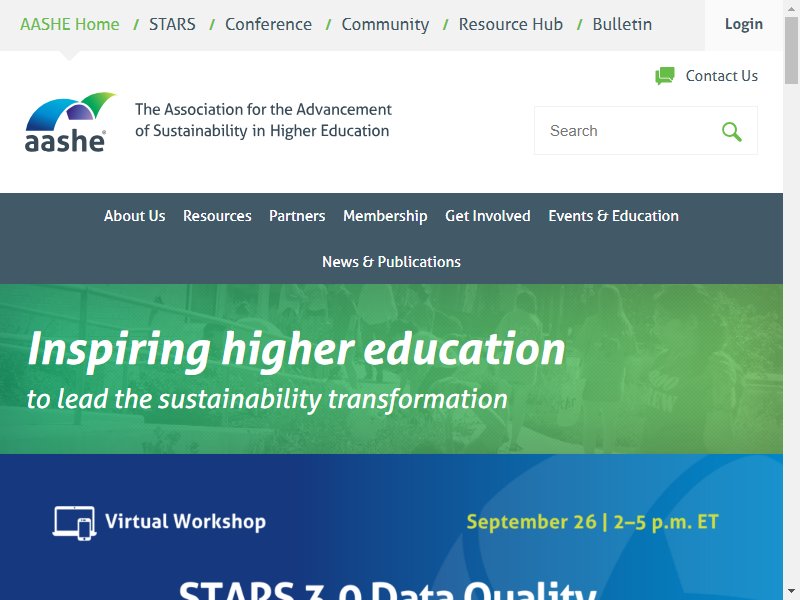This screenshot has width=800, height=600.
Task: Open the News & Publications menu
Action: click(x=391, y=262)
